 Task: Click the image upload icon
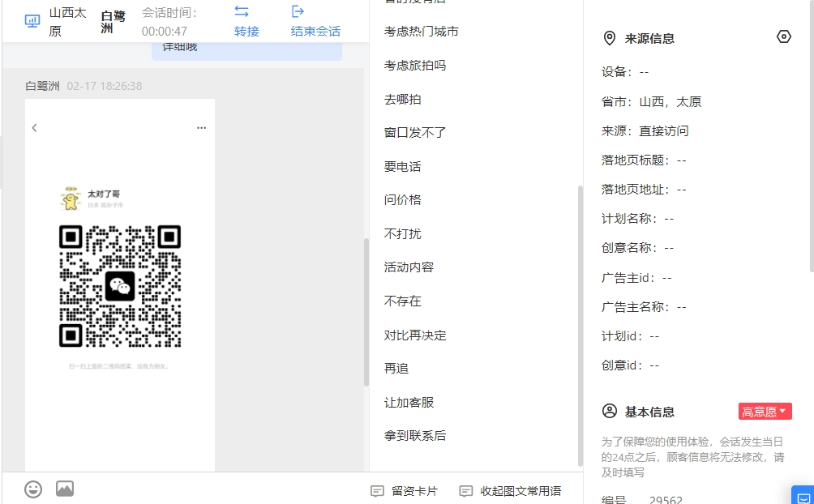point(65,489)
